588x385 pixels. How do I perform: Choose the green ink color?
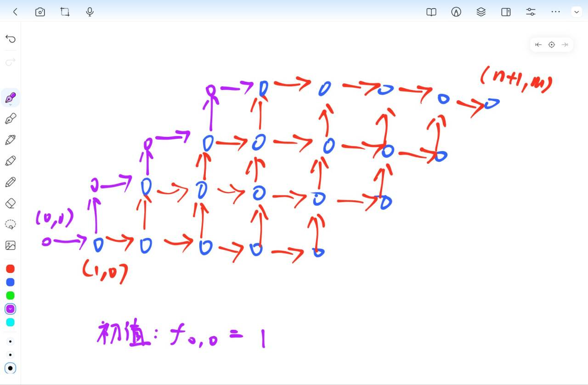point(10,295)
